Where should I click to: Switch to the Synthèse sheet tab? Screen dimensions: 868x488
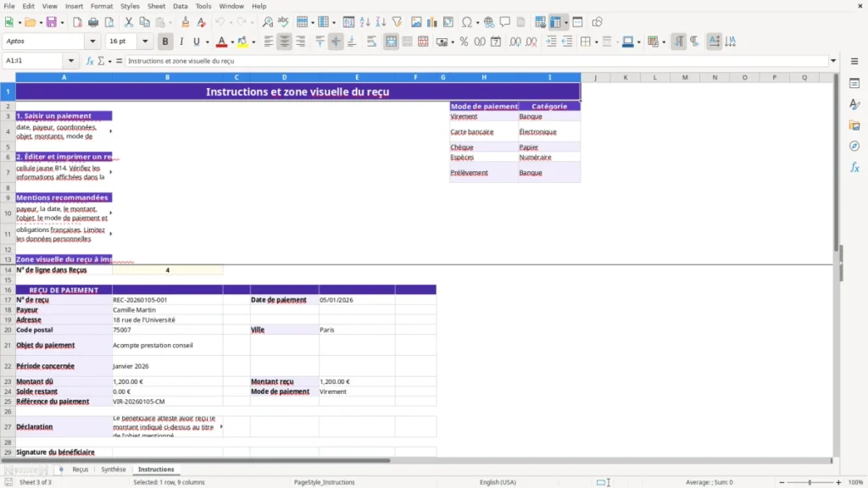click(114, 469)
